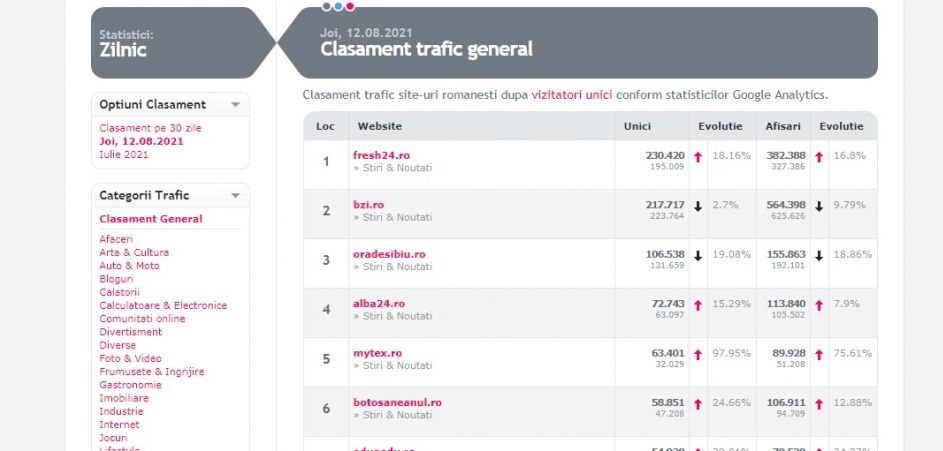Image resolution: width=943 pixels, height=451 pixels.
Task: Collapse the Categorii Trafic dropdown arrow
Action: (x=236, y=195)
